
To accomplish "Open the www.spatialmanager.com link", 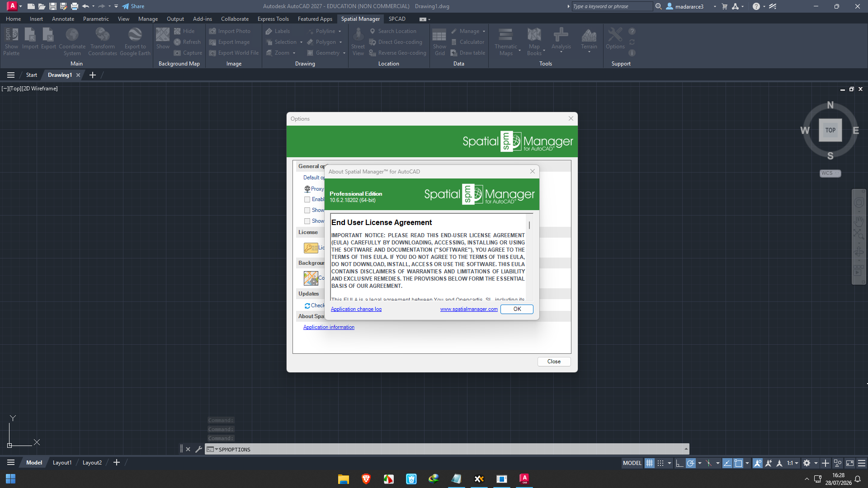I will click(x=469, y=309).
